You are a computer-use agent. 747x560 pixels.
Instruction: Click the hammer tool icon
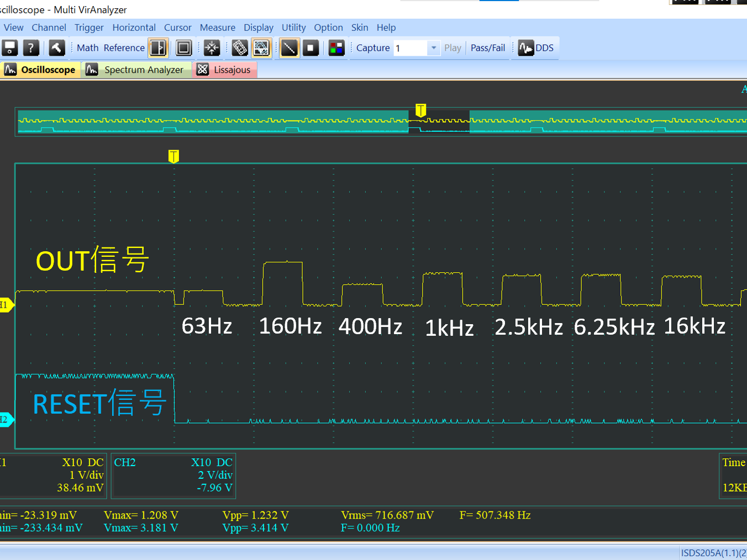[x=56, y=48]
